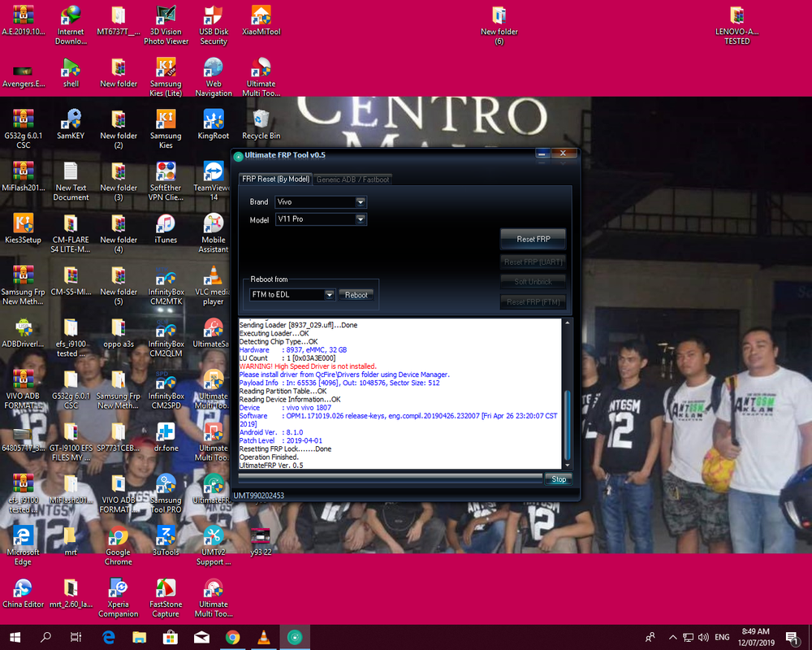Image resolution: width=812 pixels, height=650 pixels.
Task: Open KingRoot desktop shortcut
Action: (x=214, y=125)
